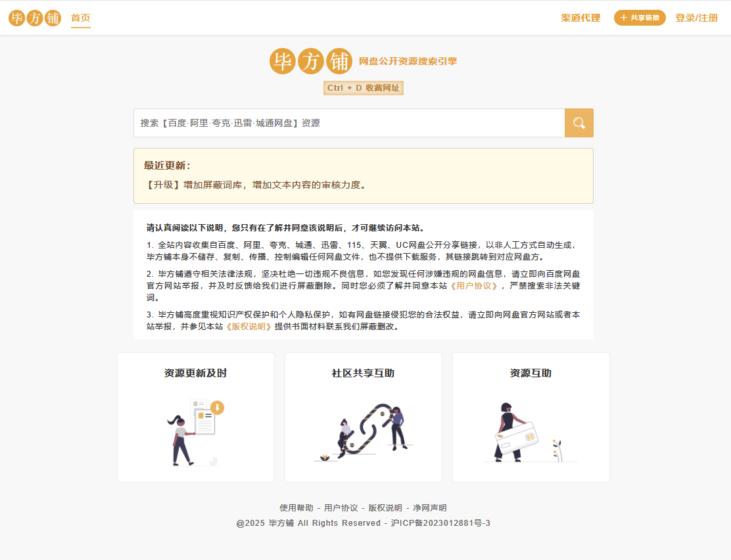
Task: Open 版权说明 in the footer
Action: click(x=385, y=508)
